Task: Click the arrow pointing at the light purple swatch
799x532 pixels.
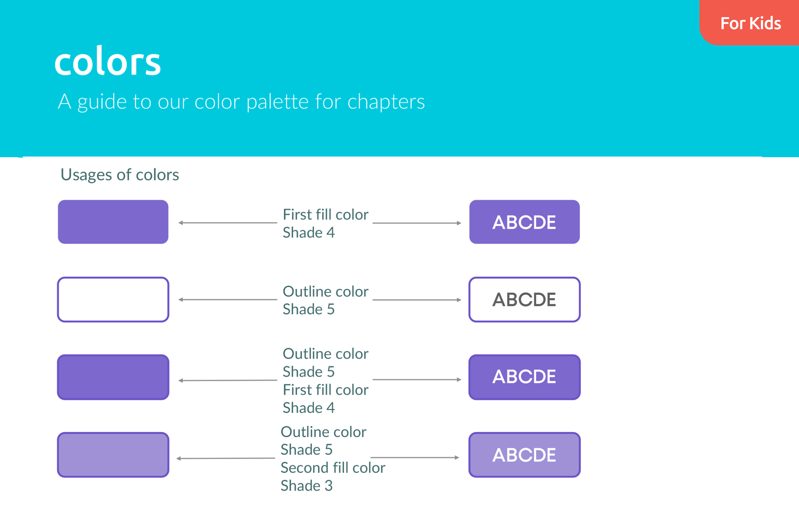Action: click(x=225, y=458)
